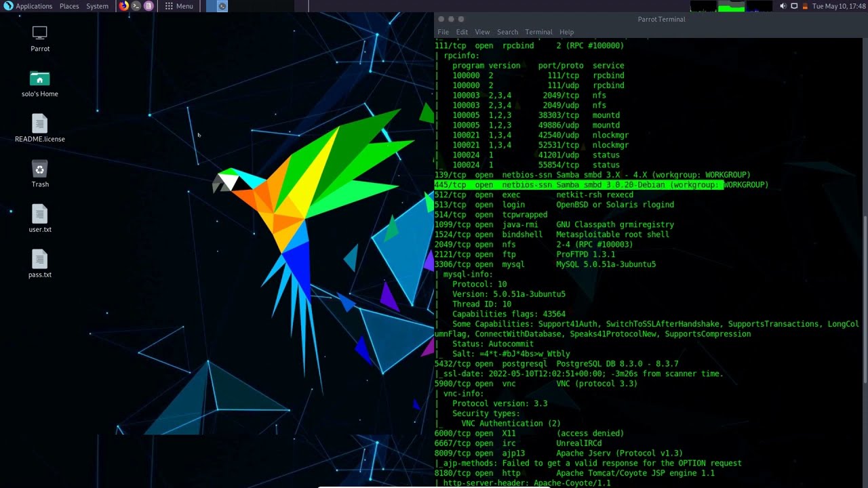Open the CPU system monitor graph

point(703,6)
